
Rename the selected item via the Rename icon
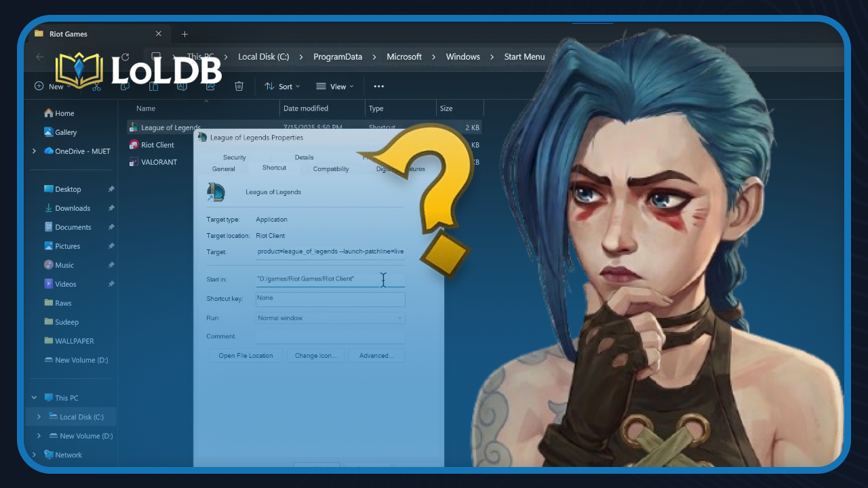[182, 86]
